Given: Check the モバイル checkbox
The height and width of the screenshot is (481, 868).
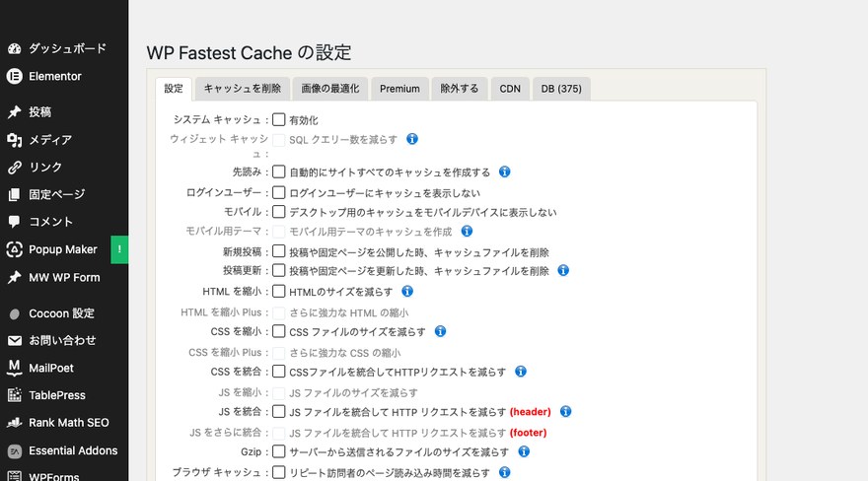Looking at the screenshot, I should point(279,212).
